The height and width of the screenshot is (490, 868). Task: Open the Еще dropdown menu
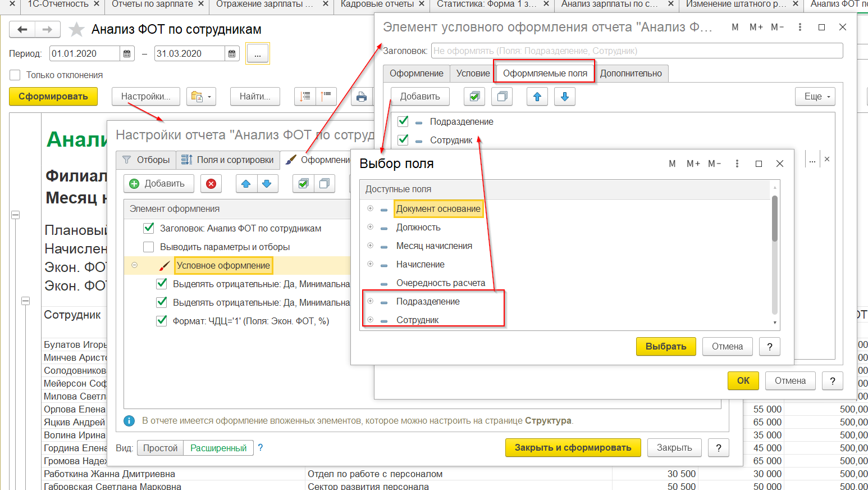point(815,97)
